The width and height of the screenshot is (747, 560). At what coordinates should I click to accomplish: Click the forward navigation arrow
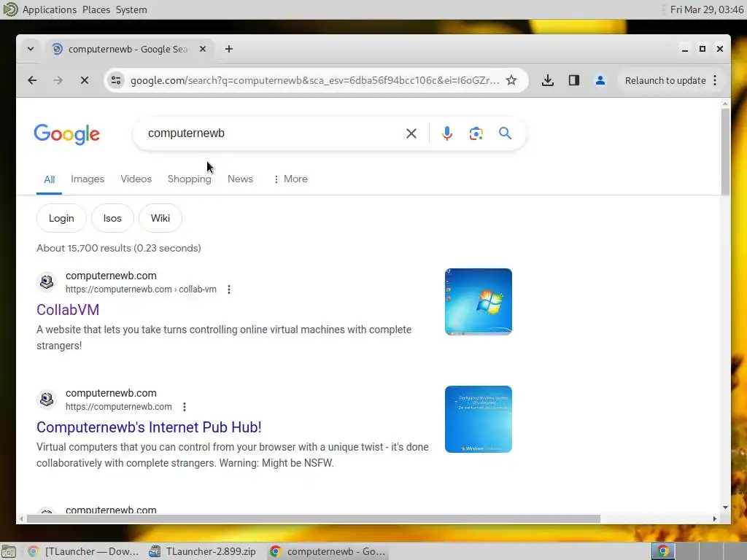58,80
